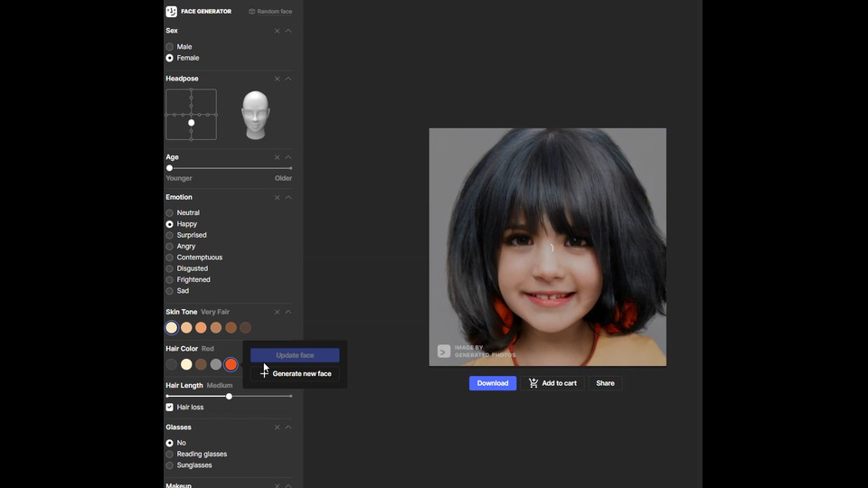Reset the Age section with X icon
868x488 pixels.
click(x=278, y=157)
